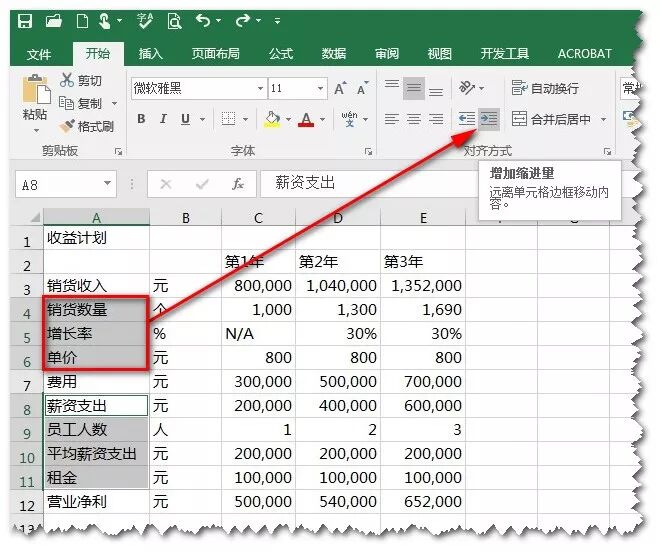Screen dimensions: 660x552
Task: Click the increase indent icon
Action: 489,119
